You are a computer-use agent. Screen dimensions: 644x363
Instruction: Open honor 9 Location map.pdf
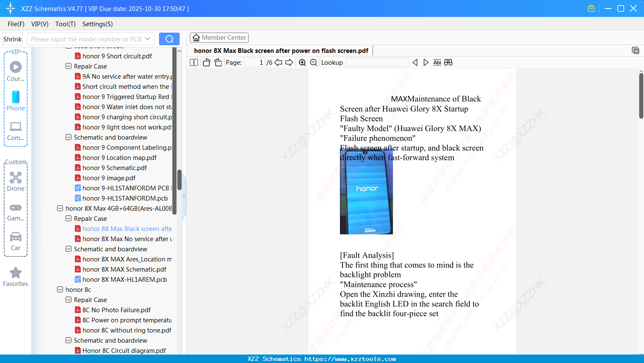coord(115,157)
